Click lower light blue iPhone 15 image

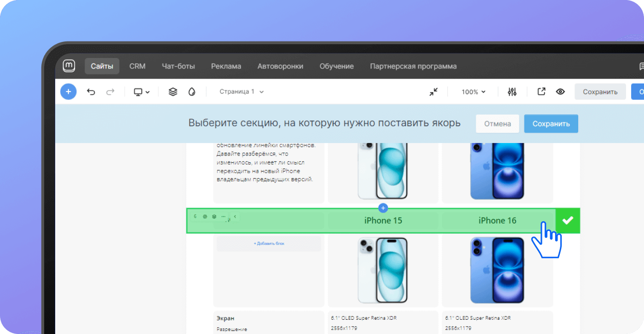pyautogui.click(x=383, y=270)
